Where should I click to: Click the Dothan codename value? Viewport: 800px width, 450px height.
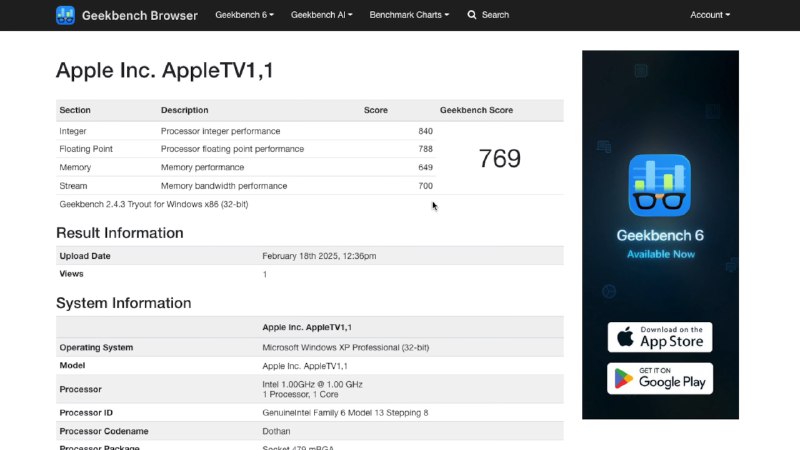276,431
